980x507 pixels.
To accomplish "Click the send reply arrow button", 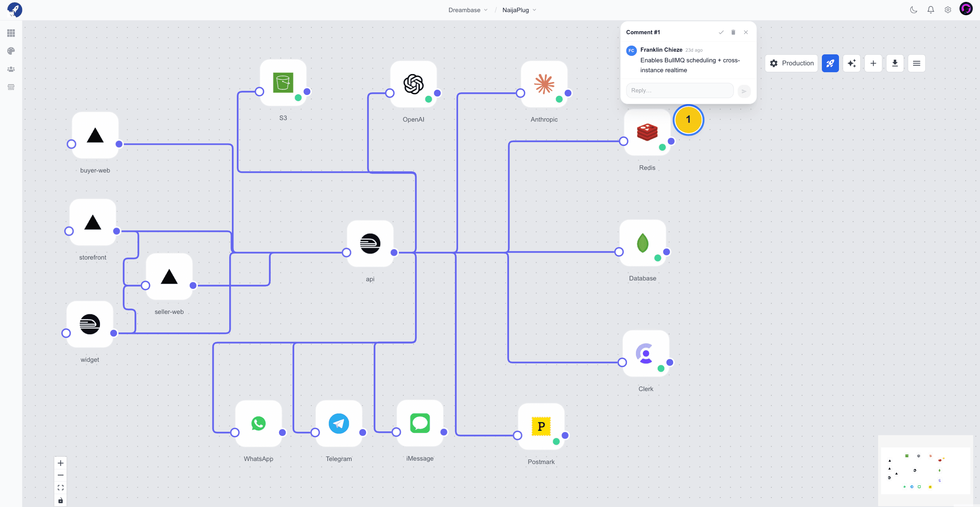I will point(744,91).
